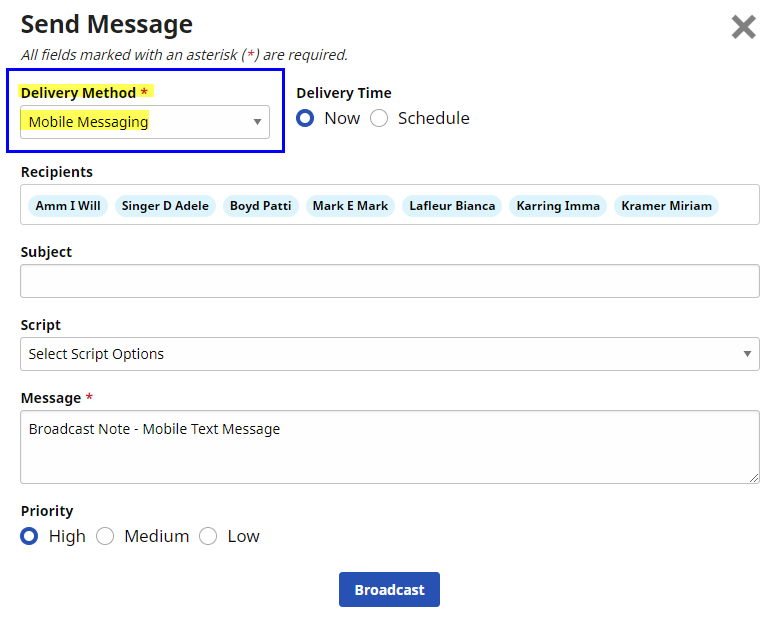Click the Amm I Will recipient tag
781x624 pixels.
pyautogui.click(x=68, y=206)
